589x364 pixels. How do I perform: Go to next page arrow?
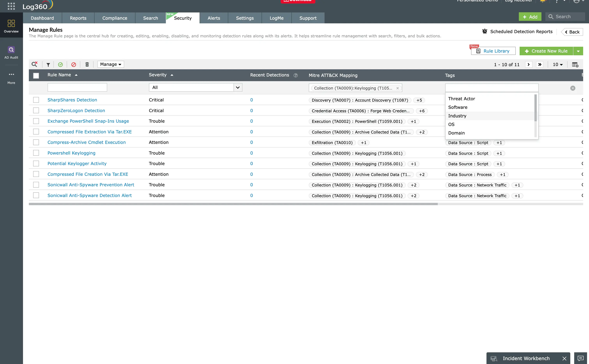coord(529,64)
